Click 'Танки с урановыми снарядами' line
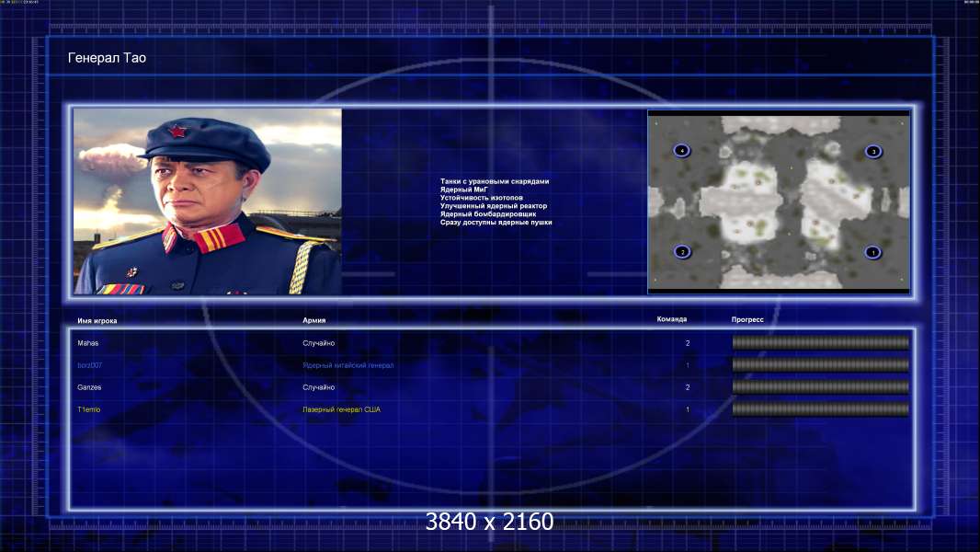 click(495, 181)
